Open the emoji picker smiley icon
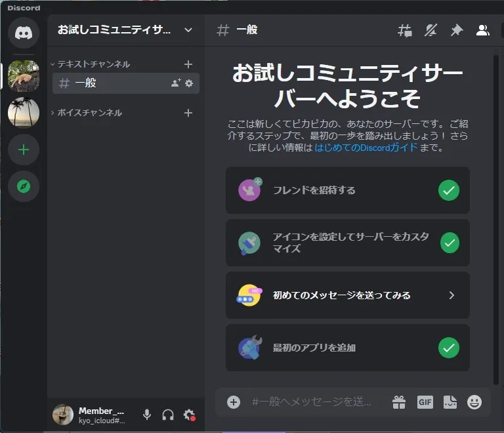Image resolution: width=504 pixels, height=433 pixels. tap(474, 402)
